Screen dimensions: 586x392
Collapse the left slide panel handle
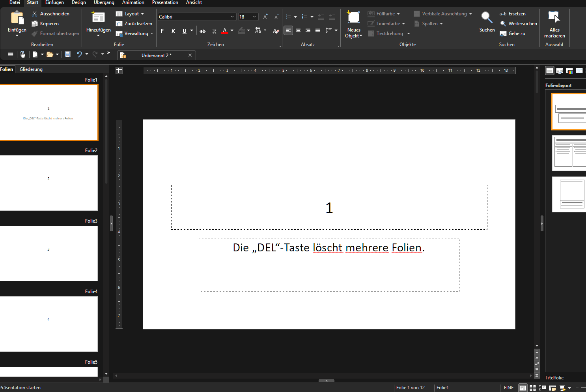point(111,223)
